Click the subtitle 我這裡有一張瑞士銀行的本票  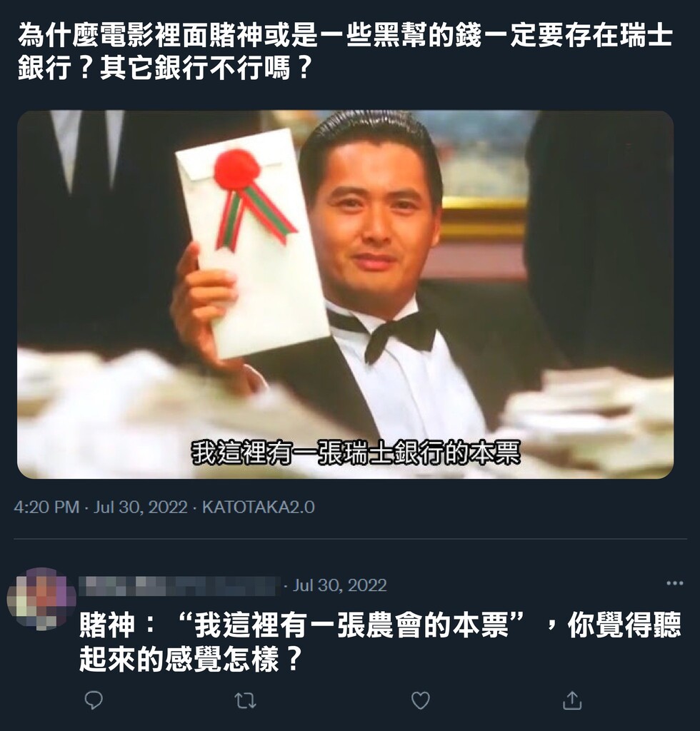(x=356, y=453)
